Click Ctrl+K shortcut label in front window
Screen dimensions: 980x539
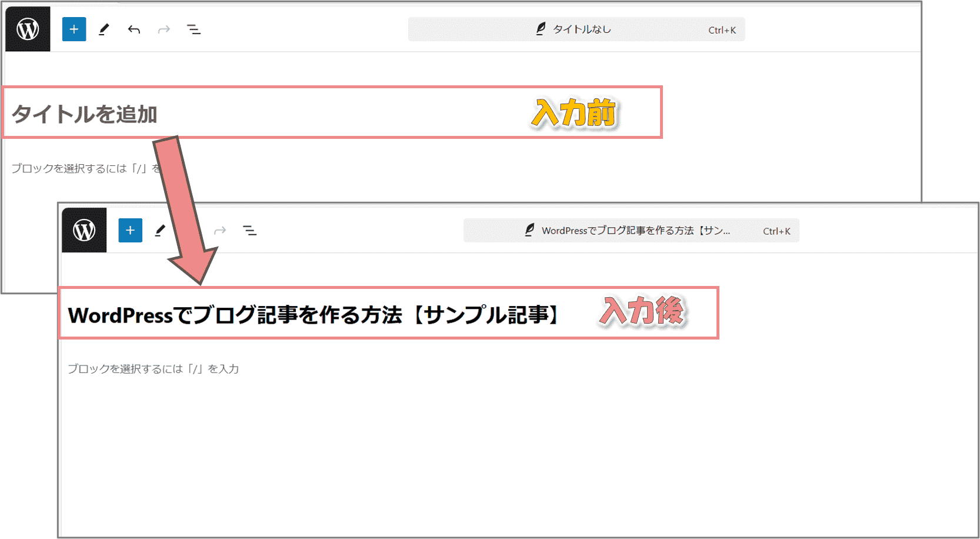[776, 231]
